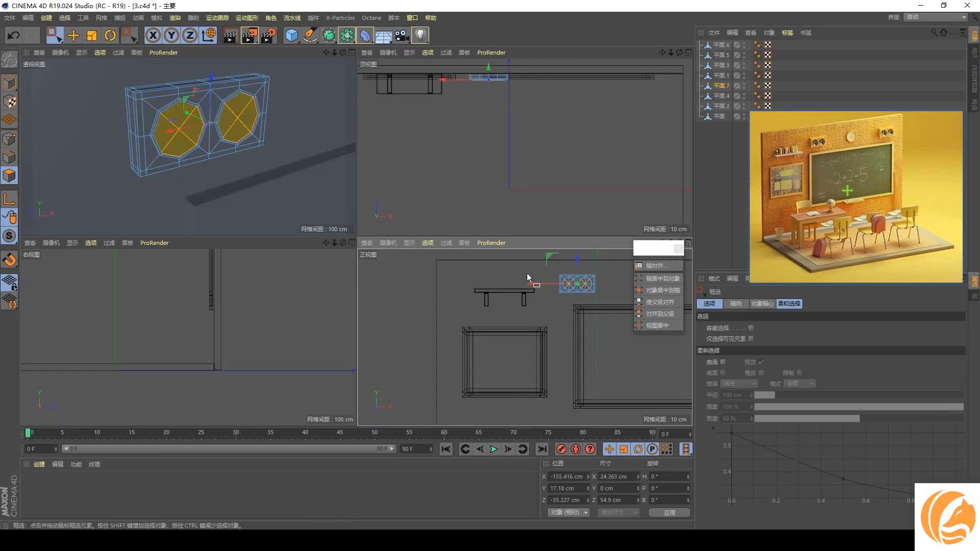
Task: Adjust the 宽度 width slider
Action: tap(859, 418)
